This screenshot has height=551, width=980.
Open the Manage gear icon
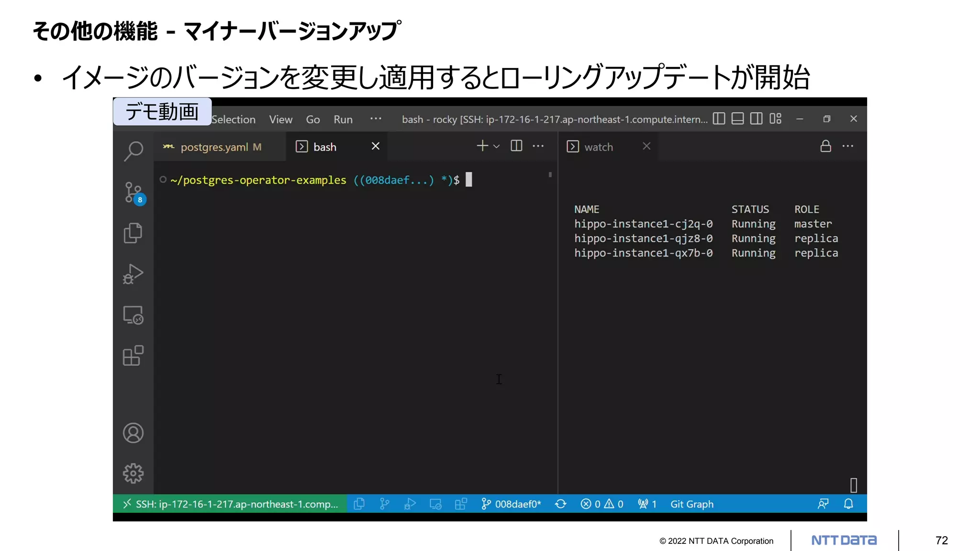[133, 473]
